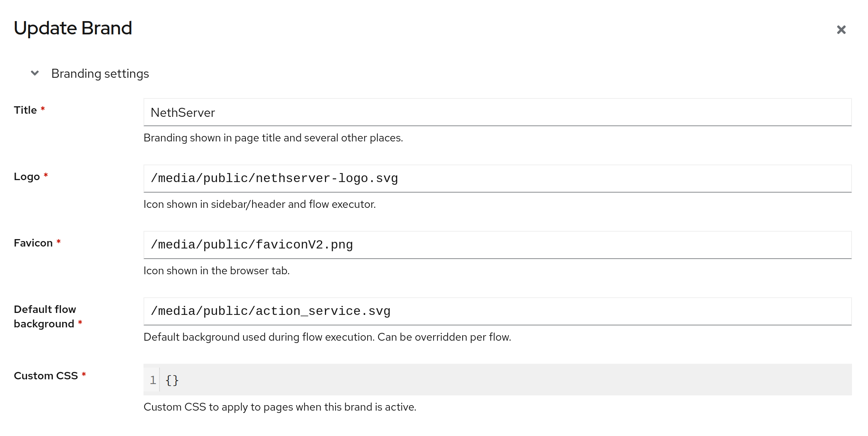The height and width of the screenshot is (436, 868).
Task: Click into the Logo path input
Action: point(497,179)
